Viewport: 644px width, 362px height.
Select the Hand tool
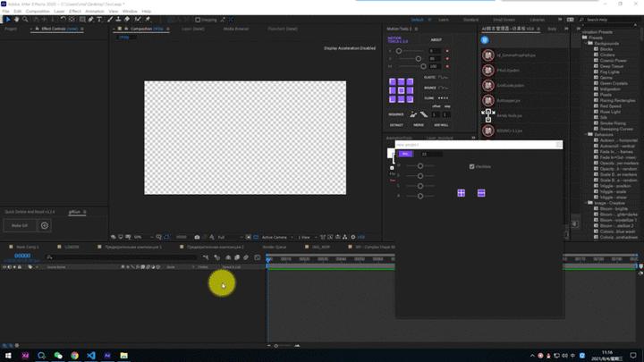pos(16,20)
